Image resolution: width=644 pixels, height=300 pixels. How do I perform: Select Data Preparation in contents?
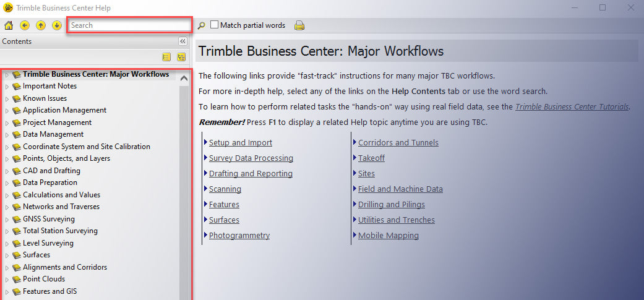click(50, 182)
